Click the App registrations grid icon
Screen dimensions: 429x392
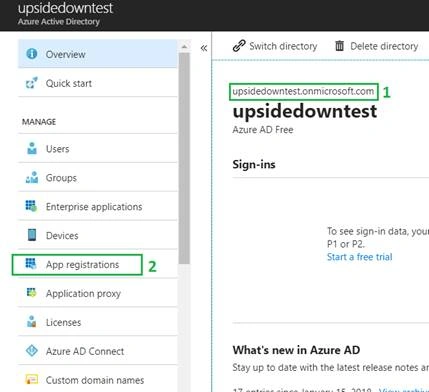(31, 264)
